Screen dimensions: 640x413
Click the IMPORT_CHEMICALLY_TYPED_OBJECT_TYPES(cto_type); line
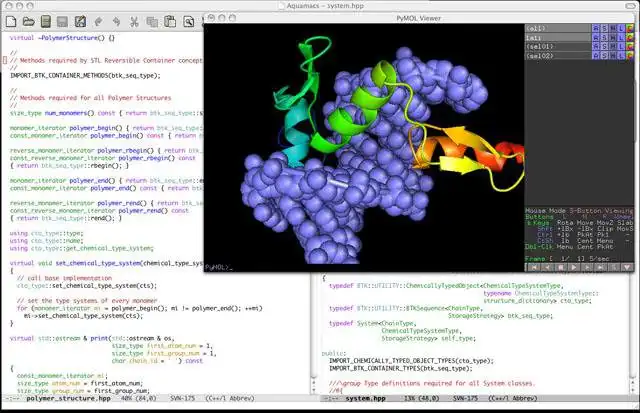[x=411, y=361]
